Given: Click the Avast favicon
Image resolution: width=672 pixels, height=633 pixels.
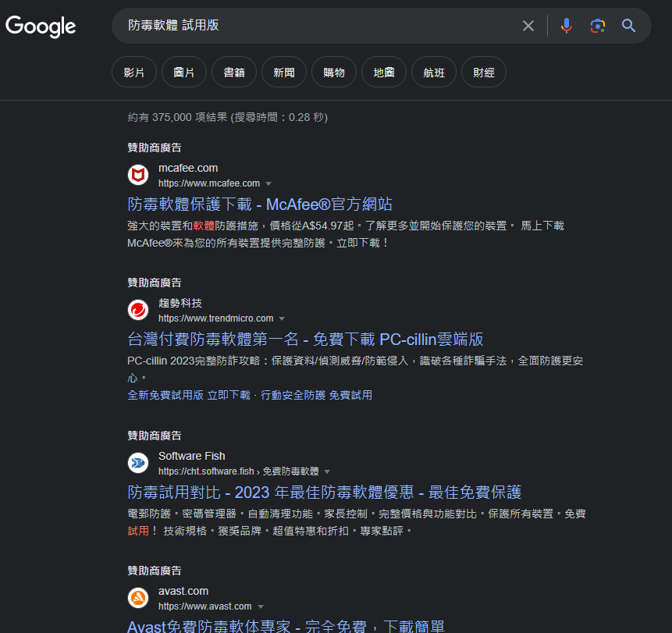Looking at the screenshot, I should click(x=138, y=598).
